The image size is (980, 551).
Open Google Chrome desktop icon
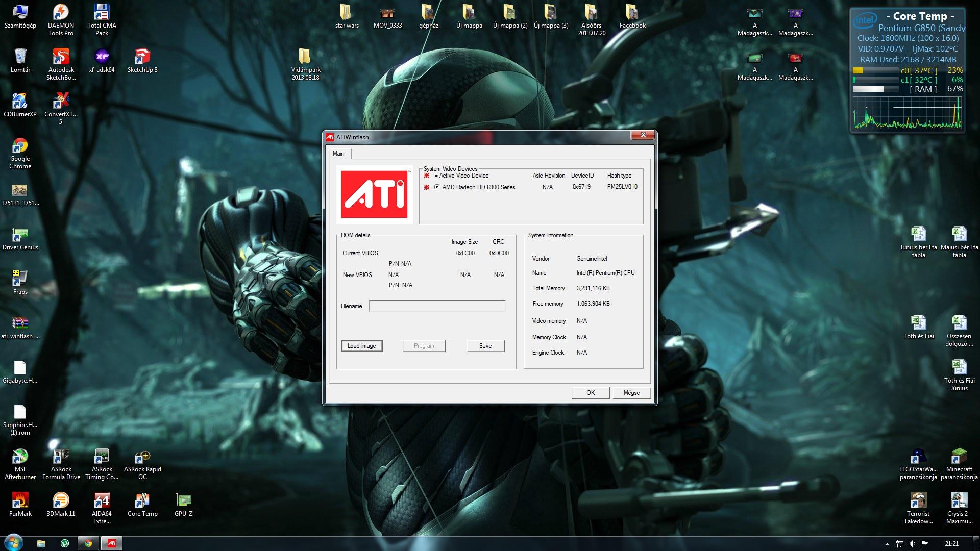(x=20, y=153)
